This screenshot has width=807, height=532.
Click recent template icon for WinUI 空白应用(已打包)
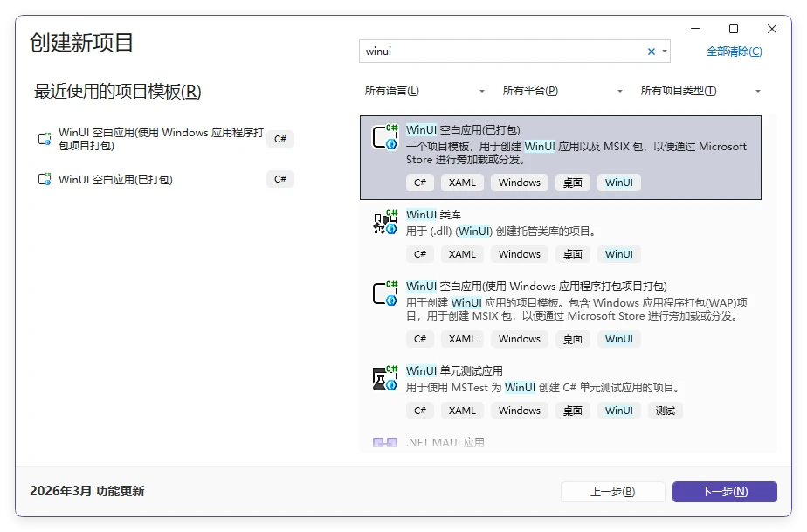(44, 179)
